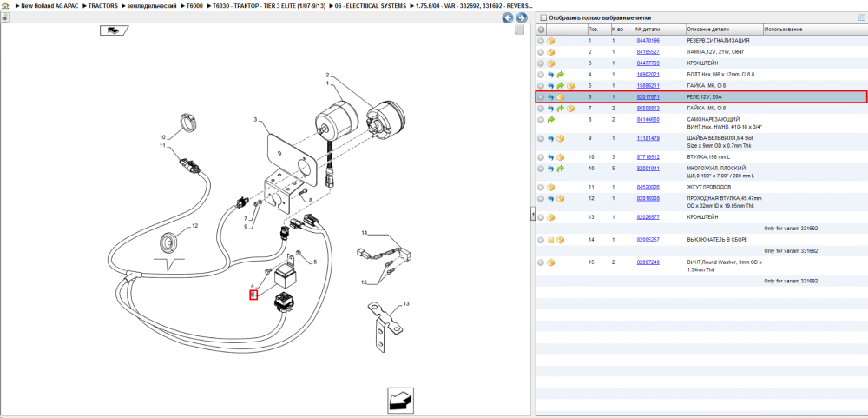Select 'ЛАМПА,12V, 21W, Clear' description text
Image resolution: width=868 pixels, height=418 pixels.
pos(715,52)
